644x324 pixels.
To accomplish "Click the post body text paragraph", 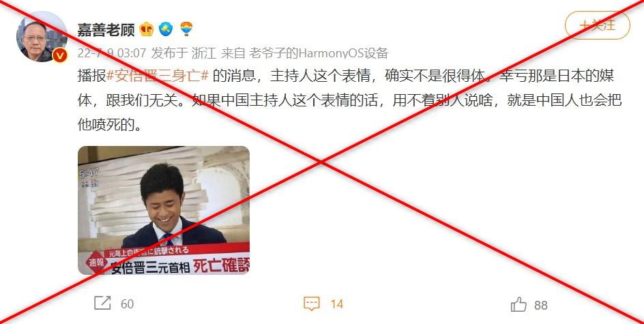I will 349,100.
